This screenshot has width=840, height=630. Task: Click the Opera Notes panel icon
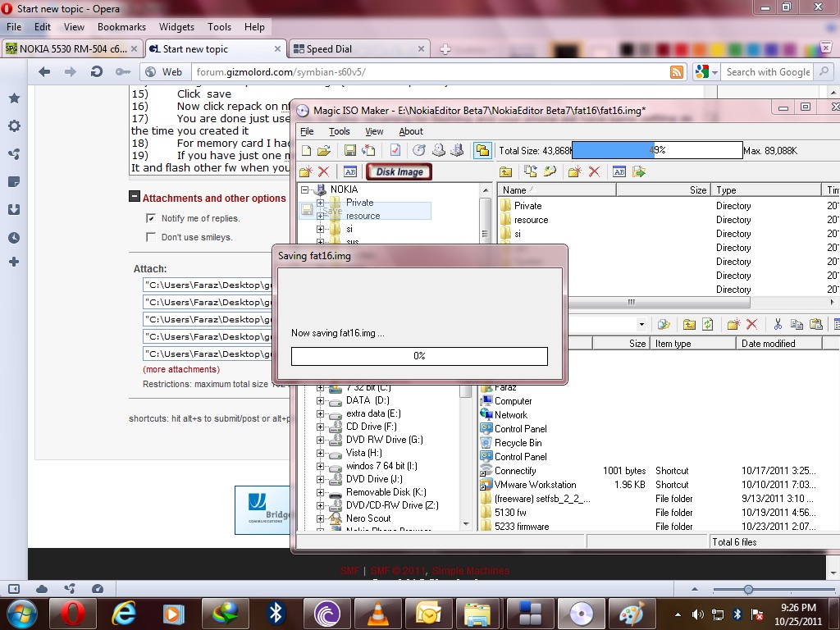click(15, 182)
